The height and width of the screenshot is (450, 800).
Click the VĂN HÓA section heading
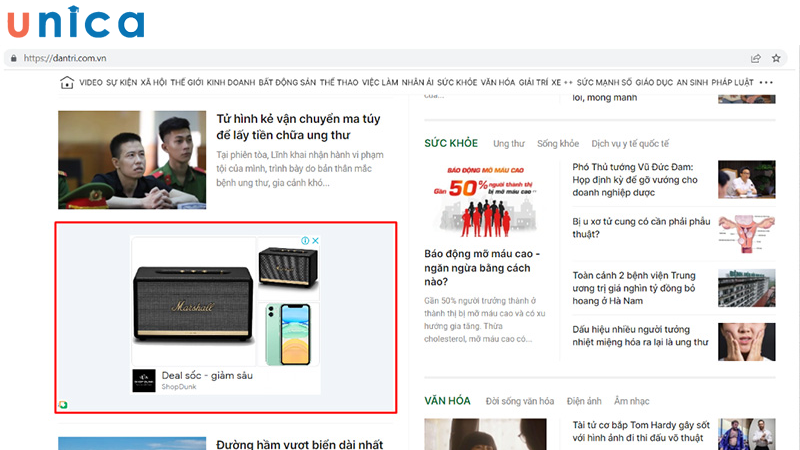(447, 401)
